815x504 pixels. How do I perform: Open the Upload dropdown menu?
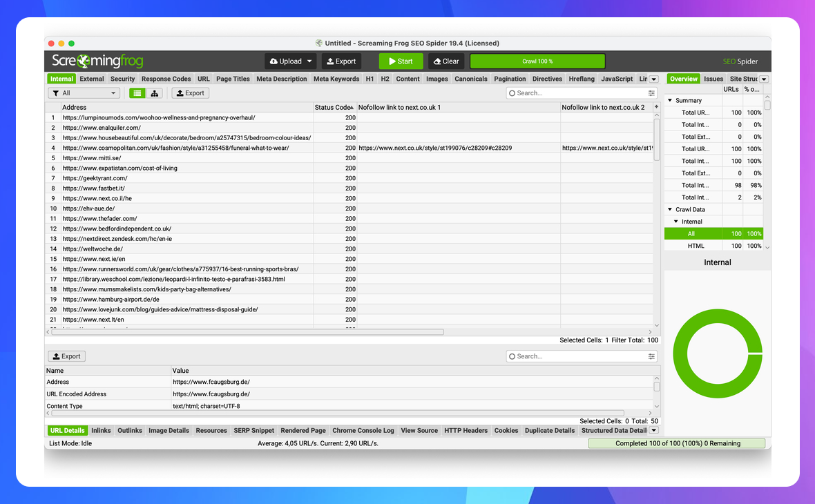[x=309, y=61]
